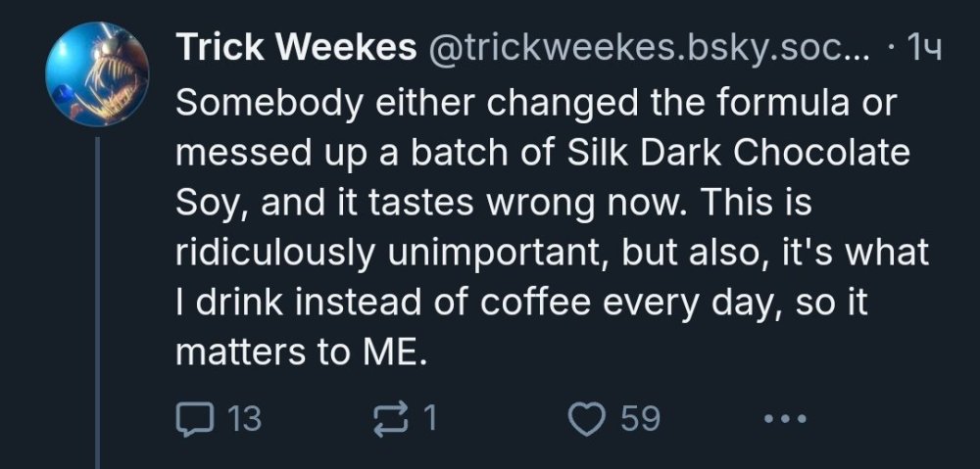Open the three-dot more options menu

784,420
